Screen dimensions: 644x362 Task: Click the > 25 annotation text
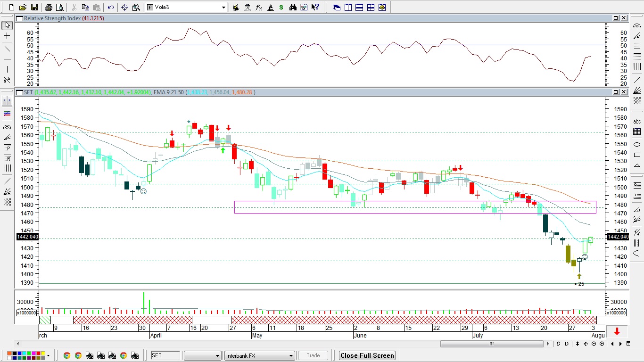(579, 284)
